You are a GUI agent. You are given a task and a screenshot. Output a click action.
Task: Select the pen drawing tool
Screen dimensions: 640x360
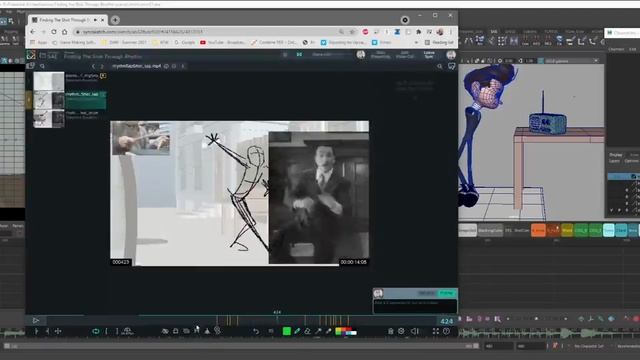[297, 331]
